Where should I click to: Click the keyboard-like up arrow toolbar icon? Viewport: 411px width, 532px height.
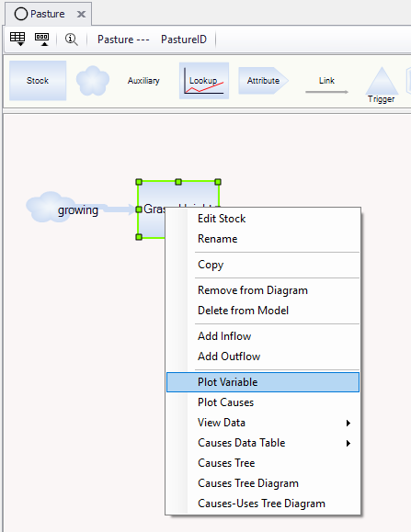coord(42,39)
